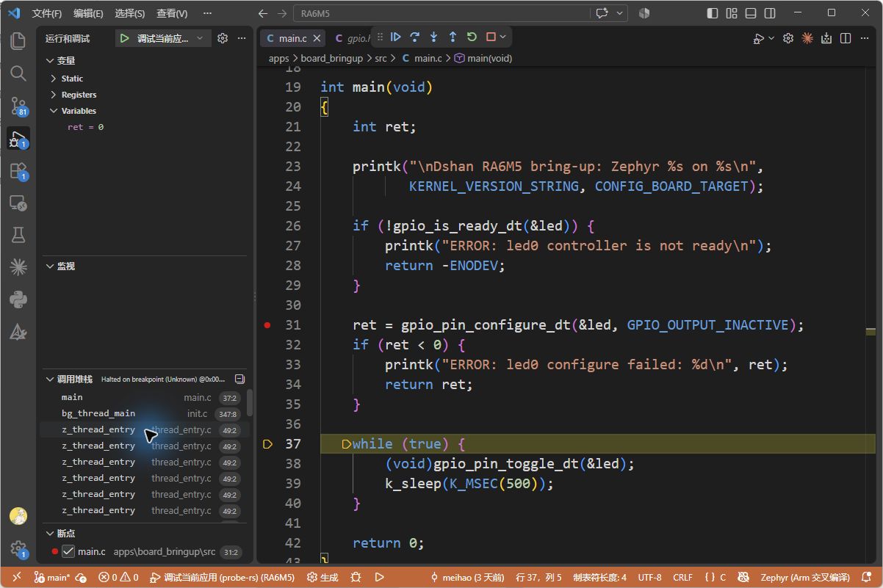883x588 pixels.
Task: Select CRLF line ending in status bar
Action: tap(682, 578)
